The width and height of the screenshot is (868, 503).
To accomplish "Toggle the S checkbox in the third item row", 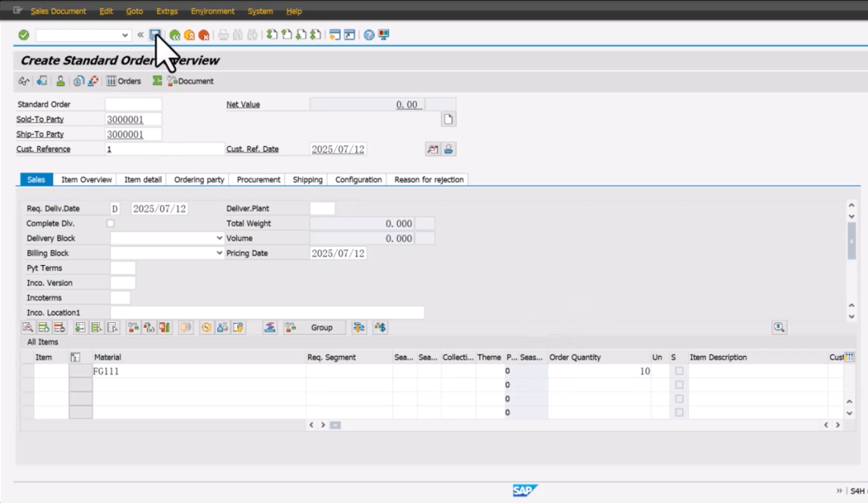I will (678, 399).
